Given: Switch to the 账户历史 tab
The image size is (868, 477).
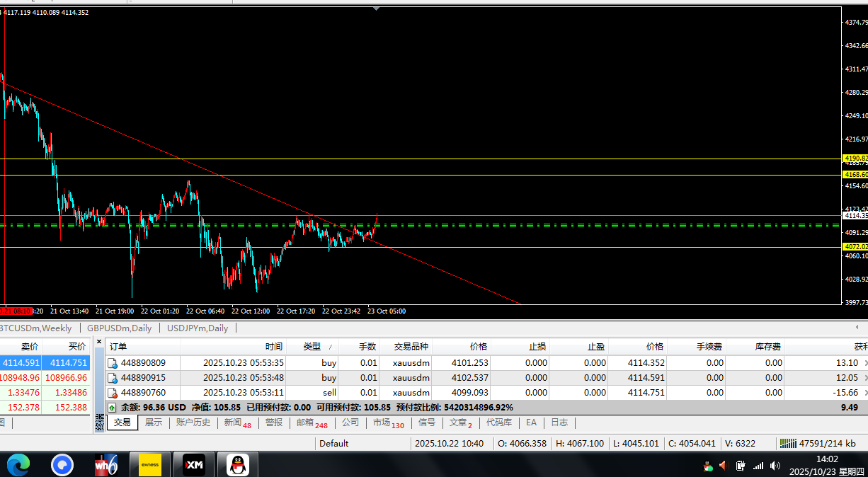Looking at the screenshot, I should pyautogui.click(x=193, y=423).
